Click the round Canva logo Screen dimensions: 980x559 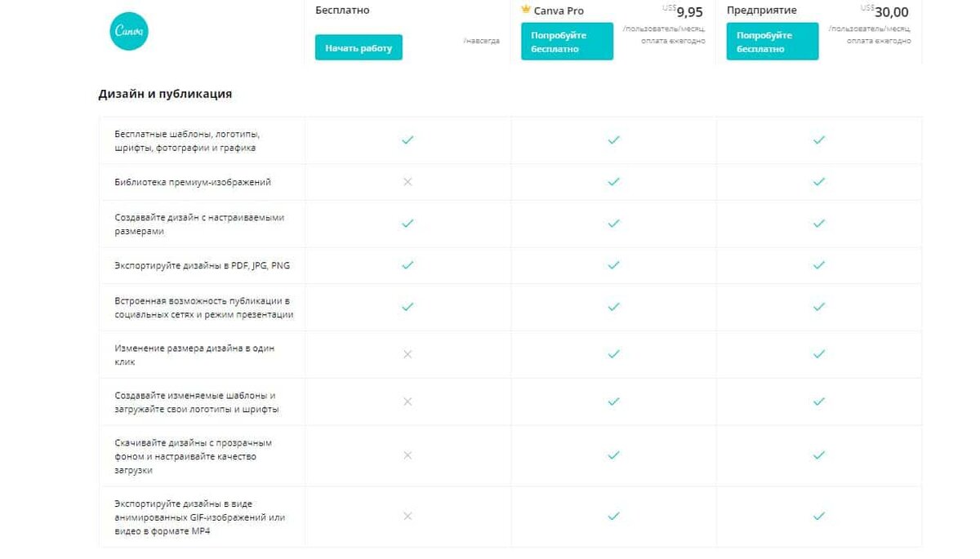tap(129, 31)
